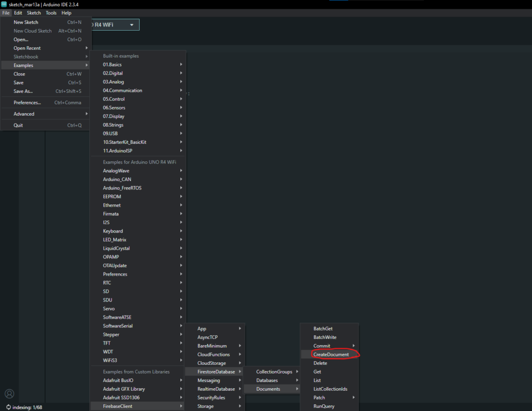This screenshot has width=532, height=411.
Task: Choose New Sketch from File menu
Action: point(46,22)
